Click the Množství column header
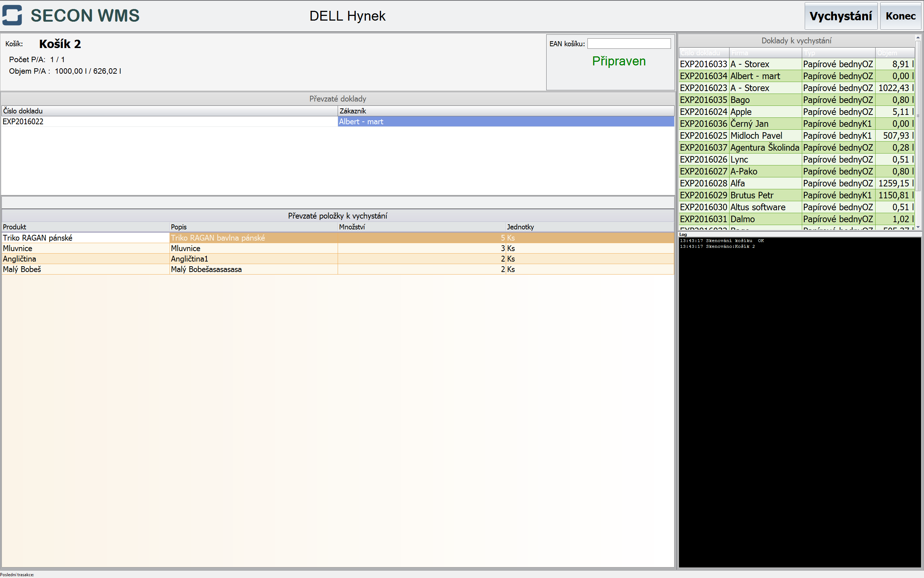924x578 pixels. coord(421,227)
